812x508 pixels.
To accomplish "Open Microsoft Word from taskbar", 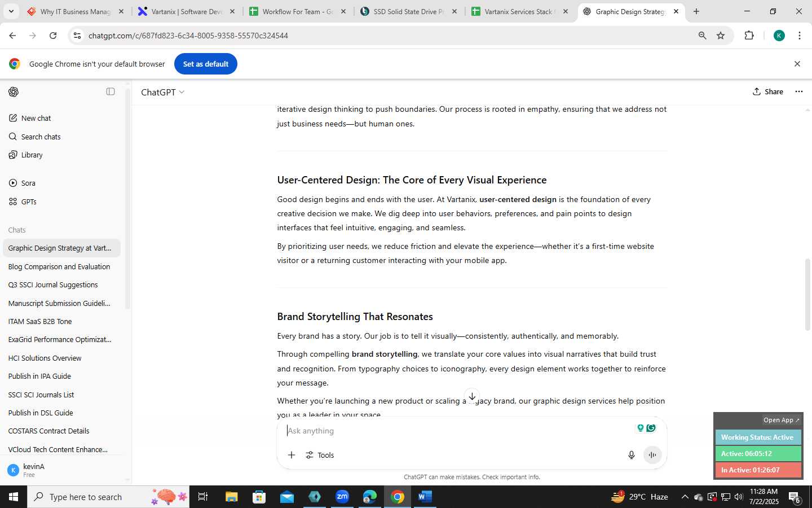I will pyautogui.click(x=425, y=497).
